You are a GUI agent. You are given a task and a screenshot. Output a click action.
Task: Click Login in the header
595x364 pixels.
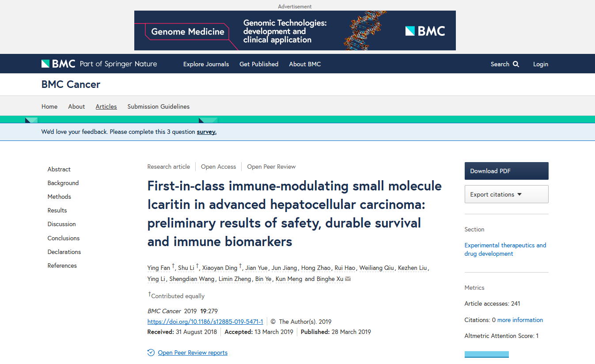point(540,64)
